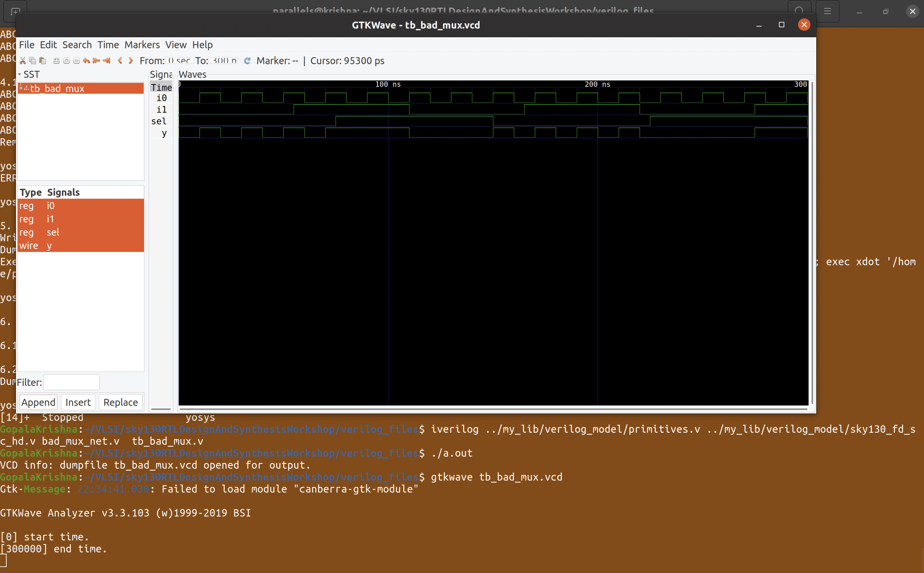
Task: Click the left navigation chevron
Action: pos(120,60)
